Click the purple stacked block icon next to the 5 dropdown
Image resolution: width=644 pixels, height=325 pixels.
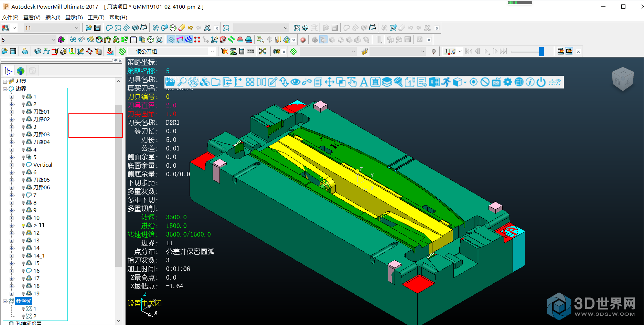pyautogui.click(x=61, y=40)
